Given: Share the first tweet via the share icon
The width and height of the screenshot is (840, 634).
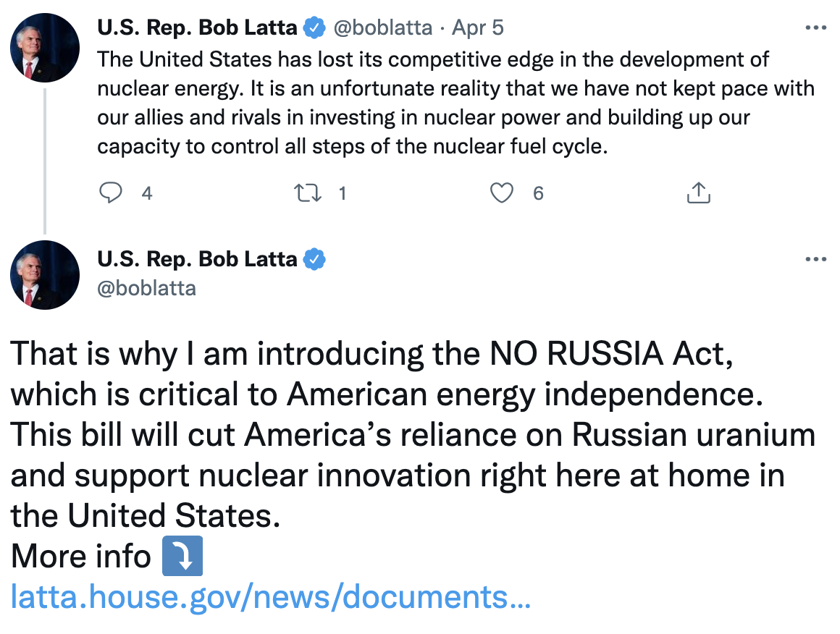Looking at the screenshot, I should pos(697,193).
